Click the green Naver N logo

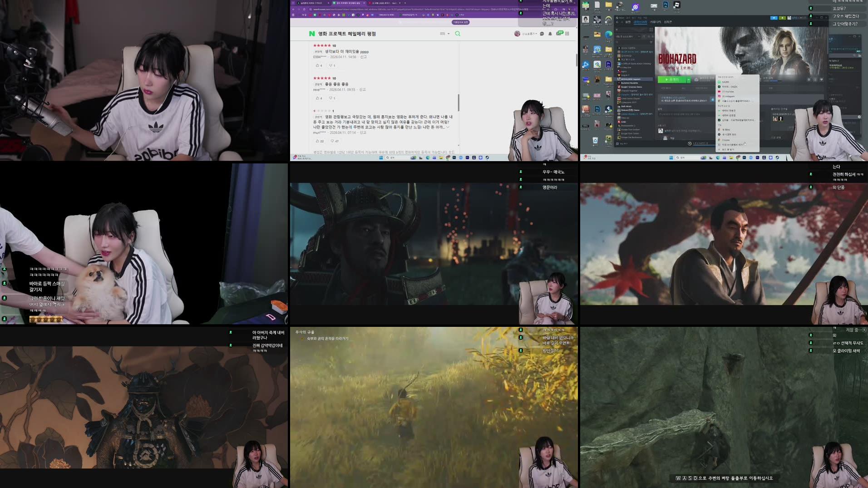pyautogui.click(x=312, y=34)
